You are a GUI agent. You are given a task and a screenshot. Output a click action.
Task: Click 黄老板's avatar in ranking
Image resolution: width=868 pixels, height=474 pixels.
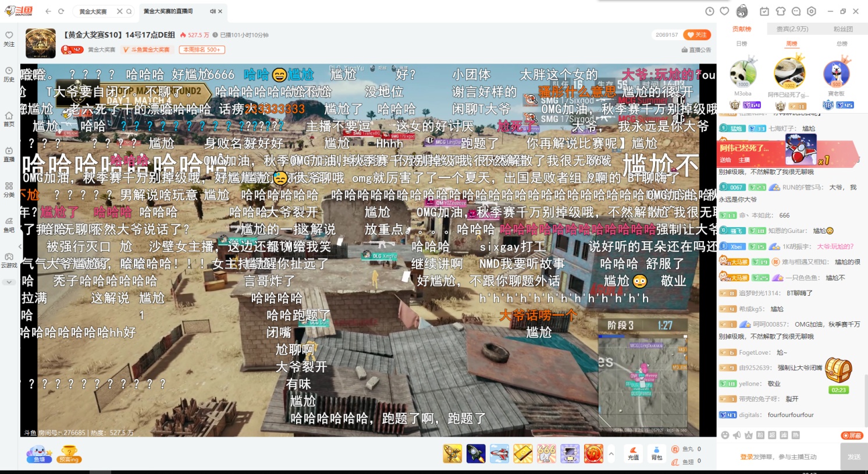837,73
